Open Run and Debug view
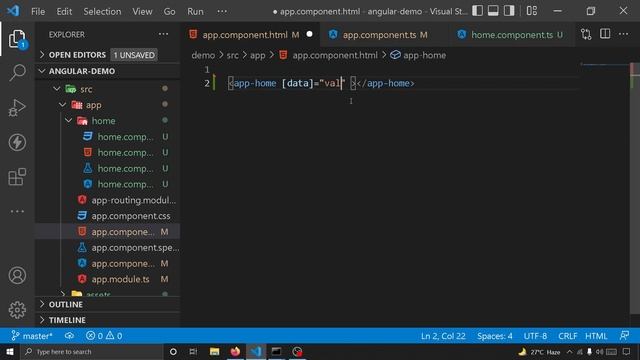Image resolution: width=640 pixels, height=360 pixels. (x=17, y=108)
